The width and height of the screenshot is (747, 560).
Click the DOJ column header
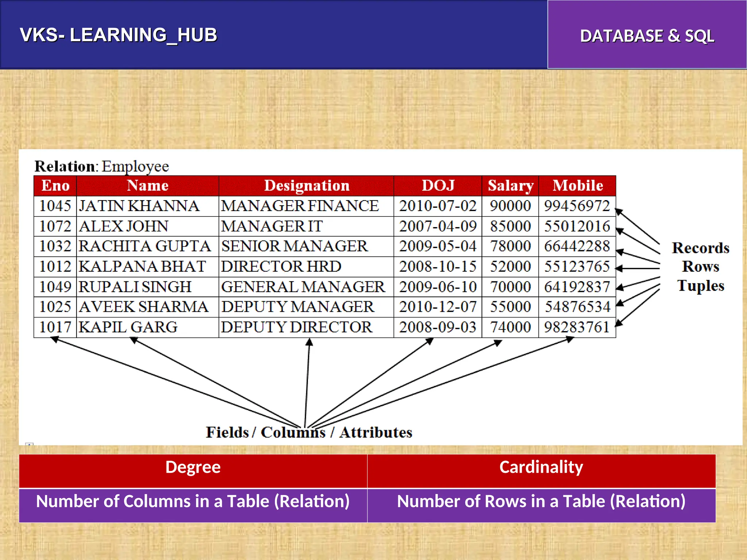[438, 186]
